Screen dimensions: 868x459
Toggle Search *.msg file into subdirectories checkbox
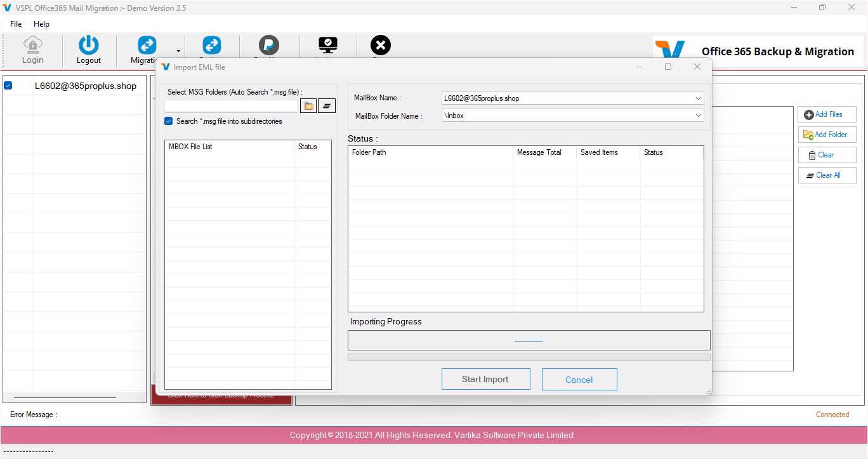click(169, 121)
